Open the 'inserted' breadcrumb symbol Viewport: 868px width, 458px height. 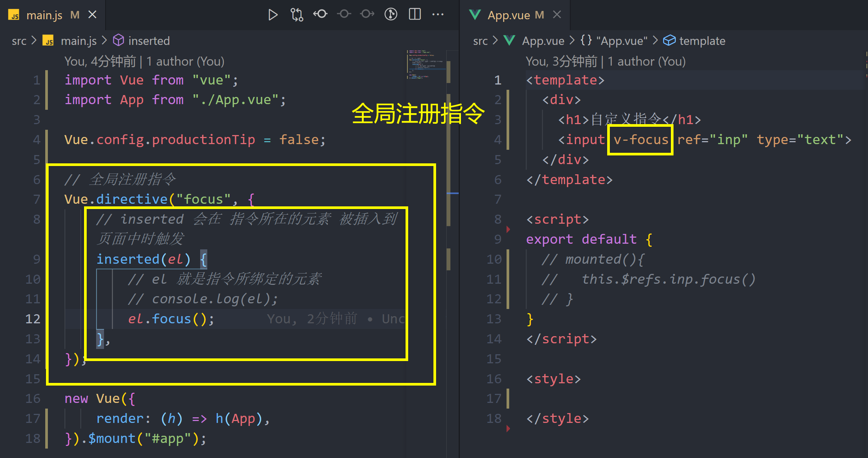(x=149, y=41)
